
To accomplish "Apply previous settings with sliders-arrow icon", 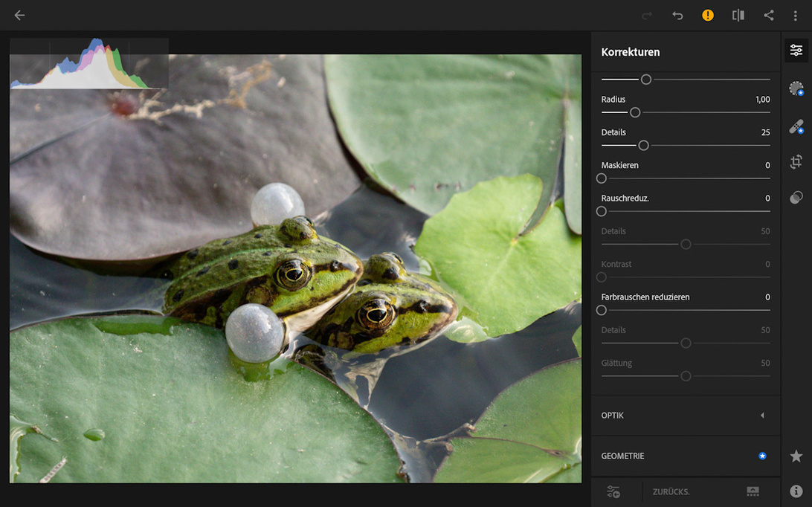I will coord(613,492).
